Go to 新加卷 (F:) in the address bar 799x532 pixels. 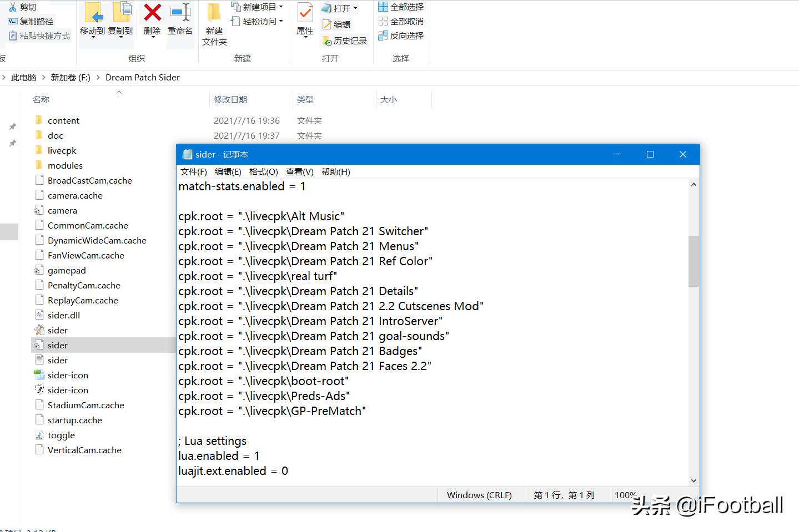[71, 78]
